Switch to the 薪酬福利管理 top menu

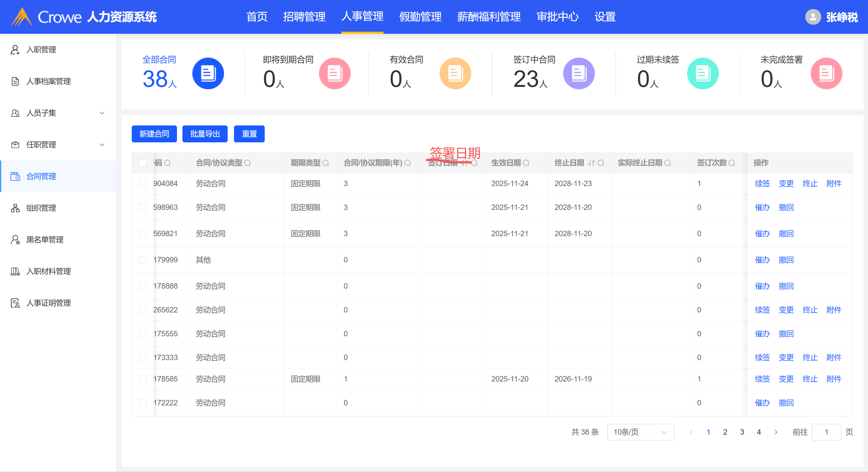point(489,17)
